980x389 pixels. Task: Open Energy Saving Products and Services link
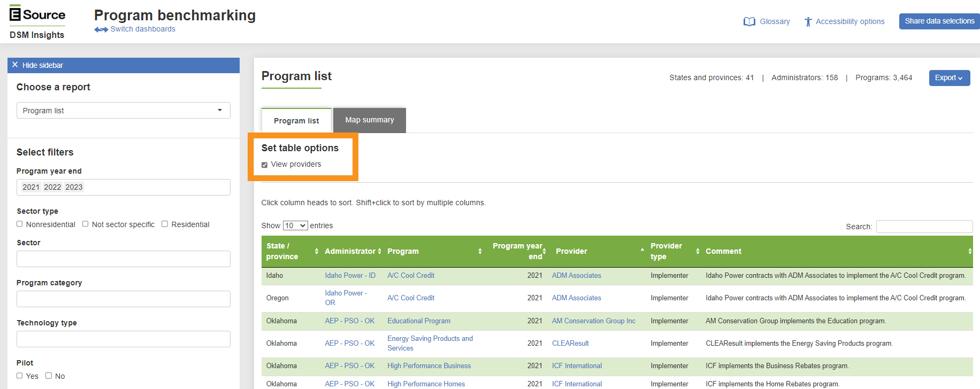tap(430, 344)
